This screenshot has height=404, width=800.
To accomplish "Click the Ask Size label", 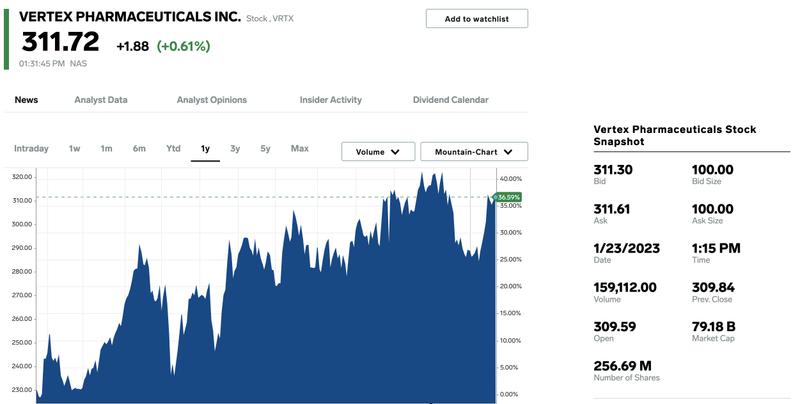I will coord(707,220).
